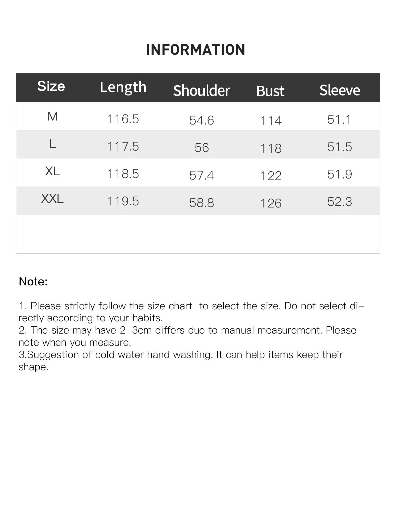Click the XXL size row label
Image resolution: width=399 pixels, height=532 pixels.
(x=52, y=199)
